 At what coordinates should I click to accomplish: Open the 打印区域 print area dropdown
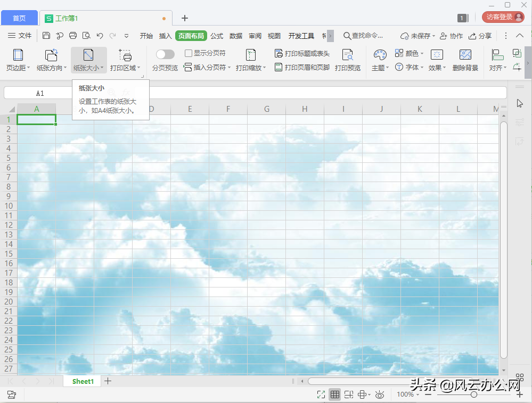click(x=125, y=60)
